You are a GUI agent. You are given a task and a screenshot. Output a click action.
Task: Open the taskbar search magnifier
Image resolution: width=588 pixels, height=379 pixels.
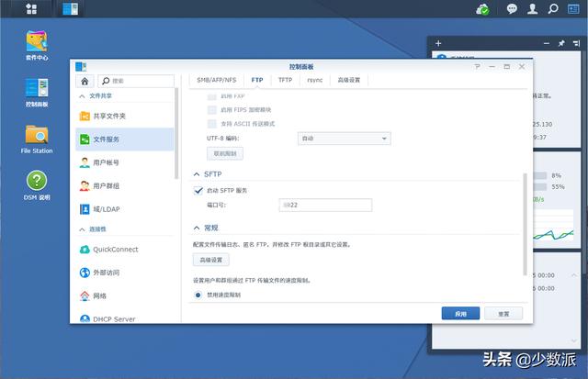click(553, 8)
